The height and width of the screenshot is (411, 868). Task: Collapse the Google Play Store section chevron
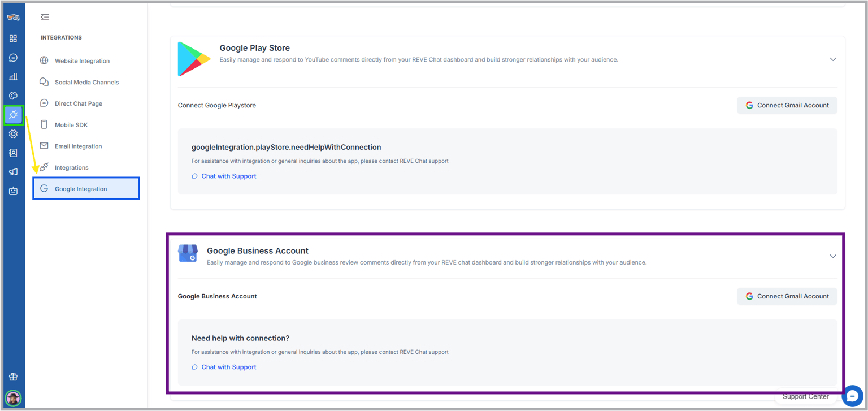pyautogui.click(x=832, y=59)
